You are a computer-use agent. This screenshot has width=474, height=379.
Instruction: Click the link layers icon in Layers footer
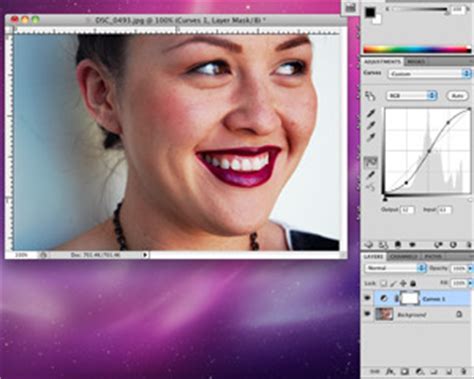(375, 371)
